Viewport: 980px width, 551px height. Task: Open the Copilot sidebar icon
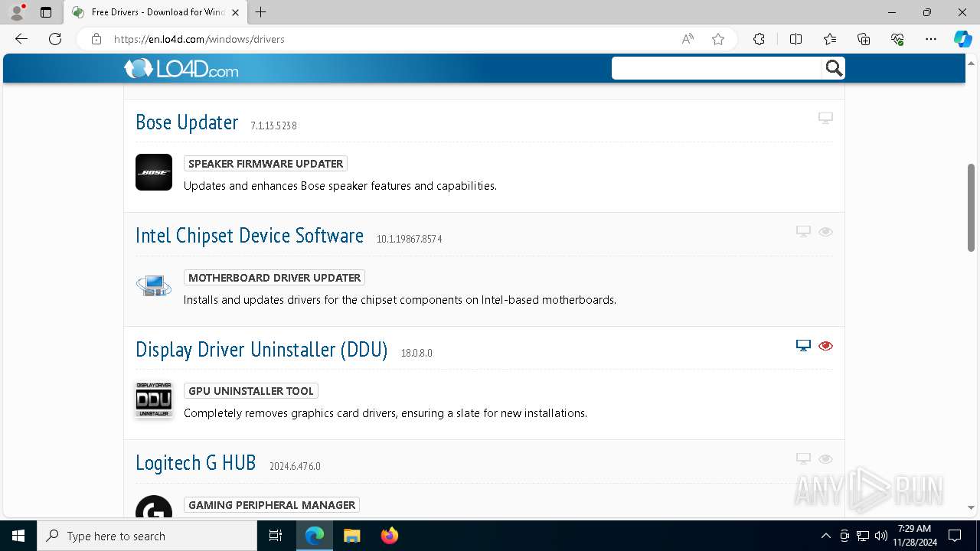click(x=962, y=39)
